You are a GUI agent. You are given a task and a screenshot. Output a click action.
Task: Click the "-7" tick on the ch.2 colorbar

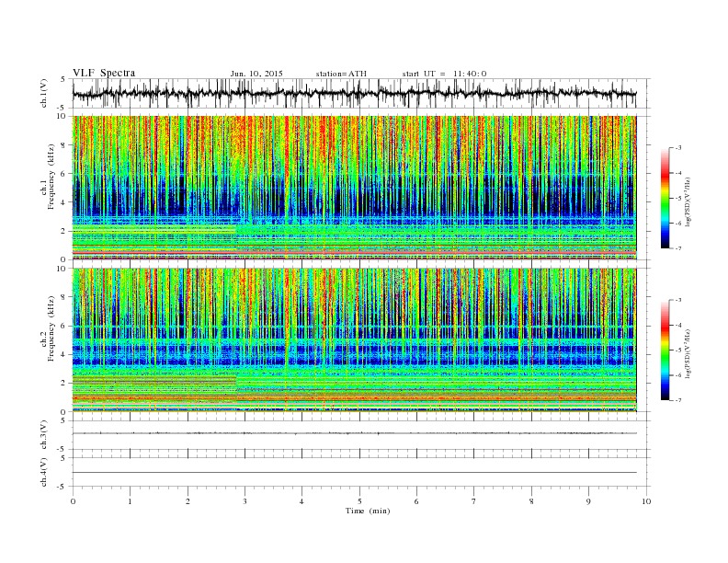(678, 400)
